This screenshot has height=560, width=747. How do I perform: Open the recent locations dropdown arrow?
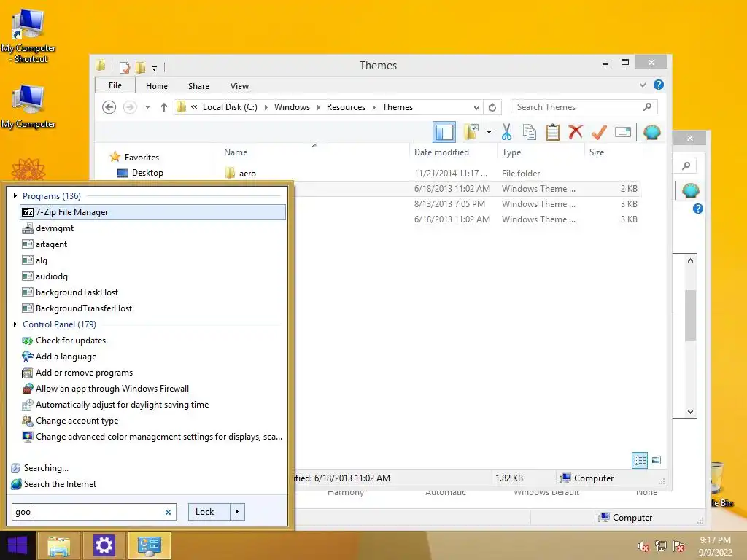click(x=147, y=107)
